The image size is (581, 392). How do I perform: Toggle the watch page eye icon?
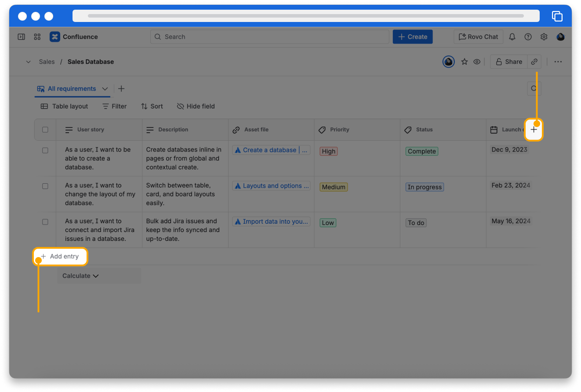coord(477,62)
